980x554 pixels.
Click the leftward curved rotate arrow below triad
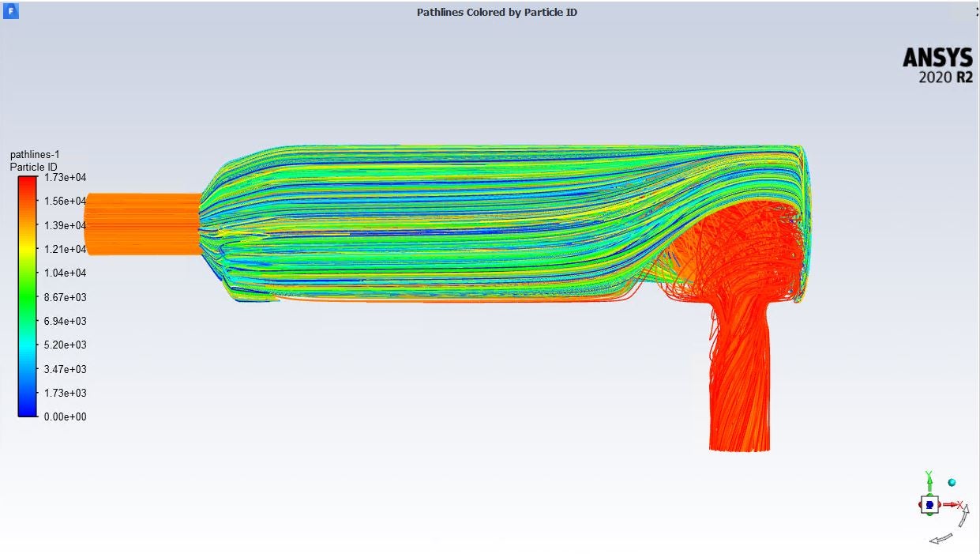(941, 538)
